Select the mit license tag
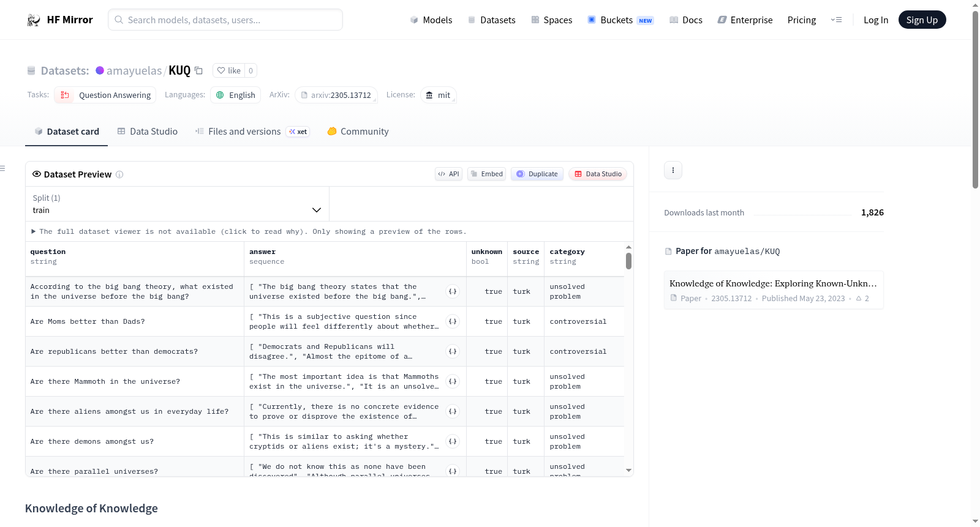Viewport: 980px width, 527px height. click(x=439, y=95)
